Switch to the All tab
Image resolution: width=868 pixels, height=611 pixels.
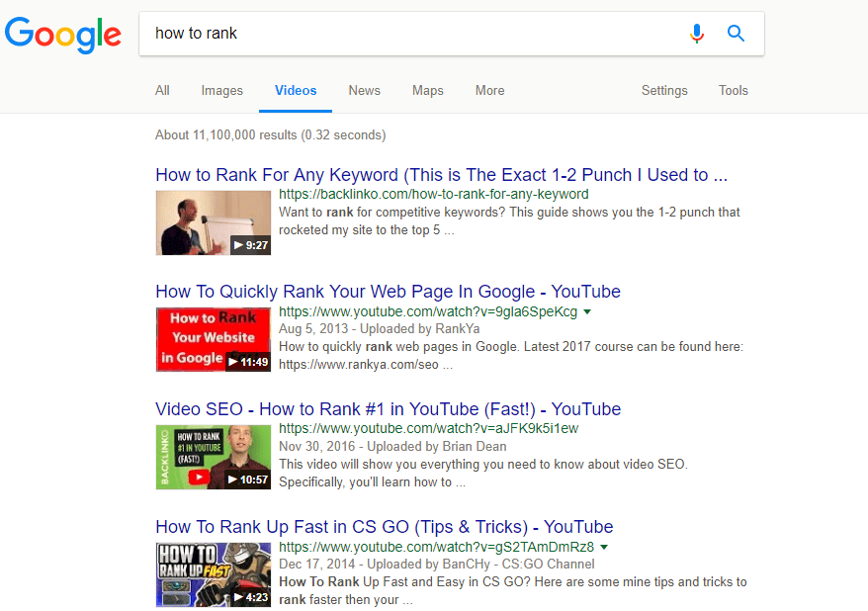pyautogui.click(x=162, y=90)
